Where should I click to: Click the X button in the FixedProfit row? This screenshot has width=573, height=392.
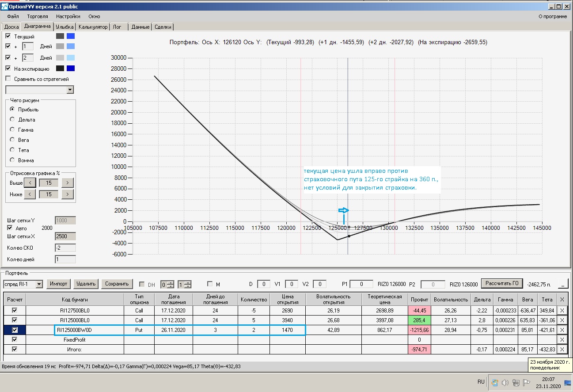pyautogui.click(x=562, y=340)
